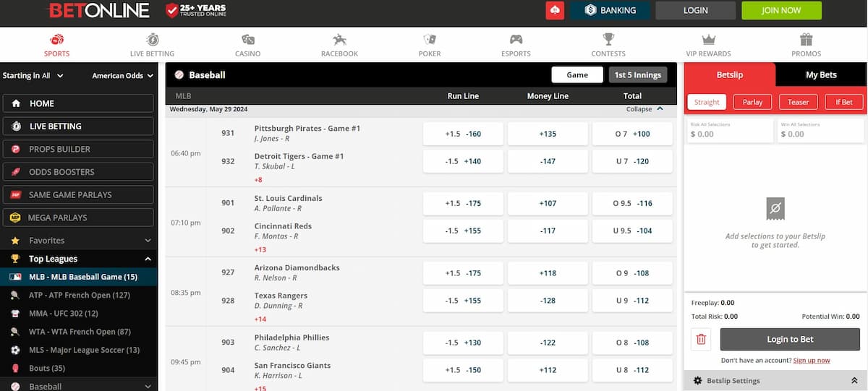Click the Risk All Selections input field

[729, 131]
